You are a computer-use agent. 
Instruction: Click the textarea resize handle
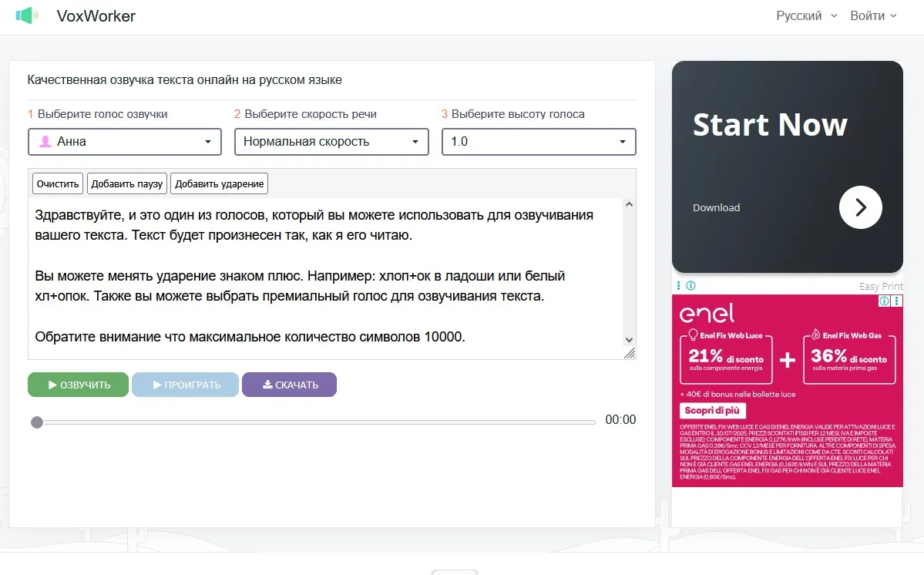630,353
